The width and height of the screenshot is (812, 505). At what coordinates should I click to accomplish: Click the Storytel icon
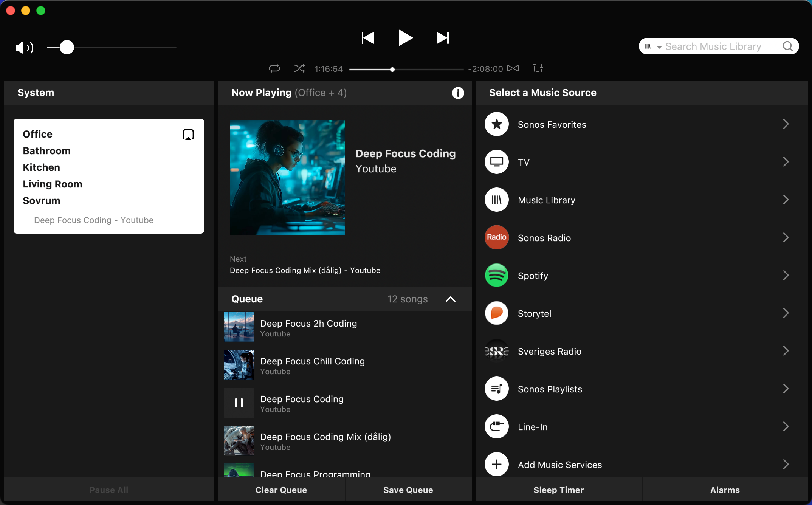point(497,313)
